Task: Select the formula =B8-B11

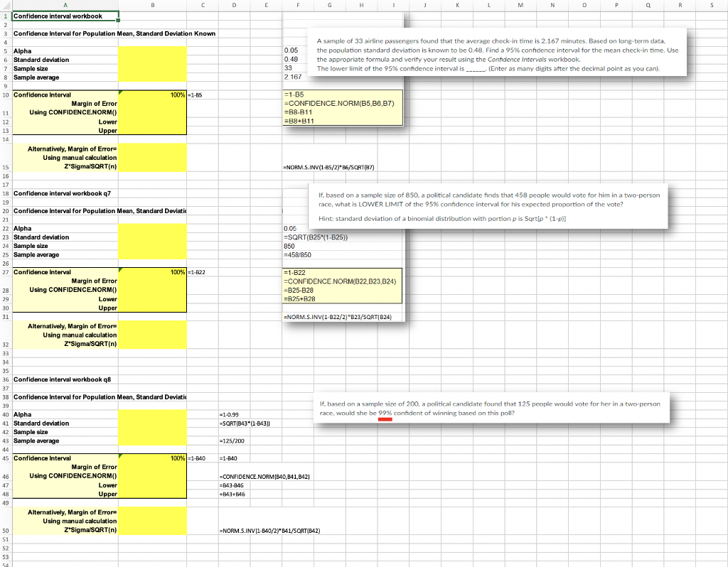Action: 298,112
